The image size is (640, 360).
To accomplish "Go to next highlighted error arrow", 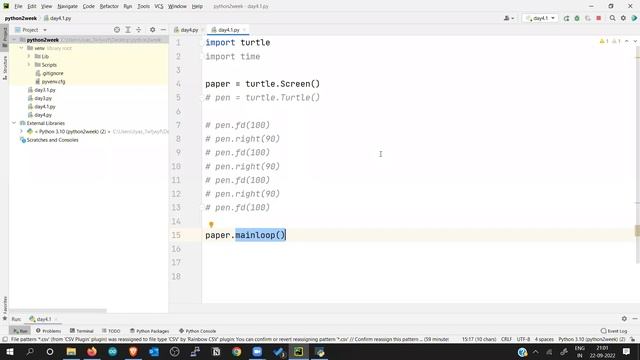I will (x=635, y=41).
